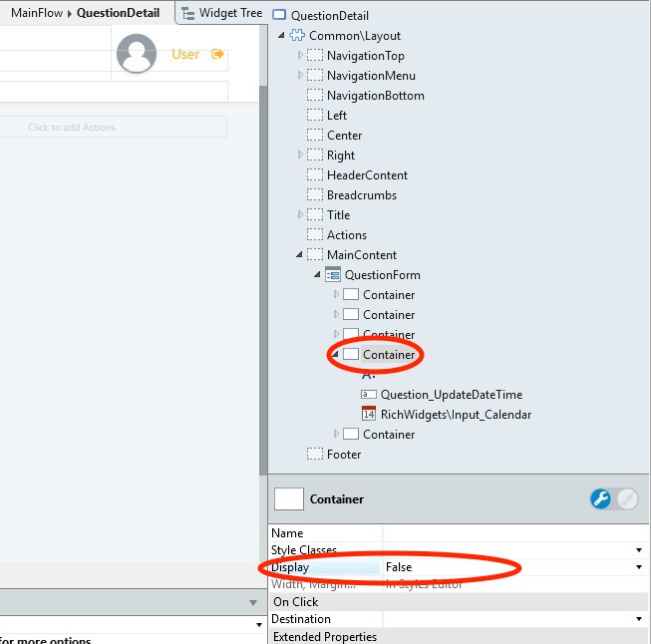Viewport: 651px width, 644px height.
Task: Click the Actions placeholder icon
Action: click(x=315, y=234)
